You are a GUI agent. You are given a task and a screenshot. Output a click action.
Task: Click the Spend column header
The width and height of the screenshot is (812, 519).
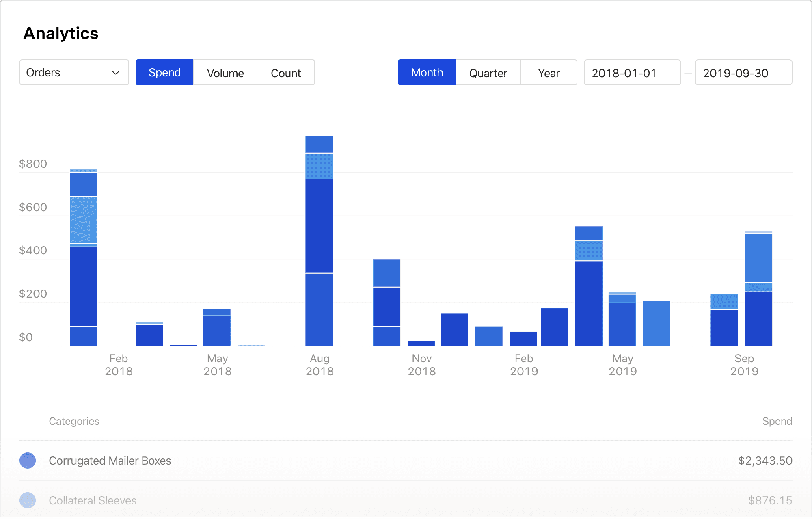click(x=777, y=421)
